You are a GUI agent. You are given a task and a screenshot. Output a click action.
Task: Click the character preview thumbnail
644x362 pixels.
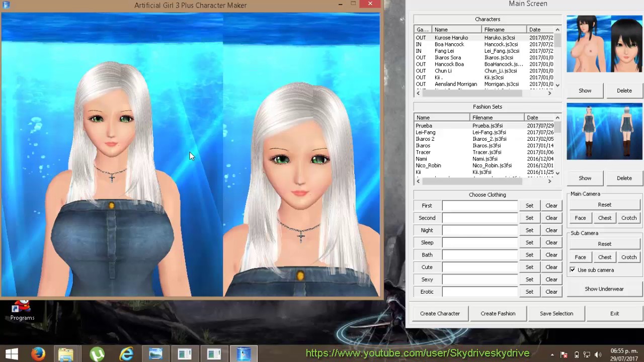point(604,44)
